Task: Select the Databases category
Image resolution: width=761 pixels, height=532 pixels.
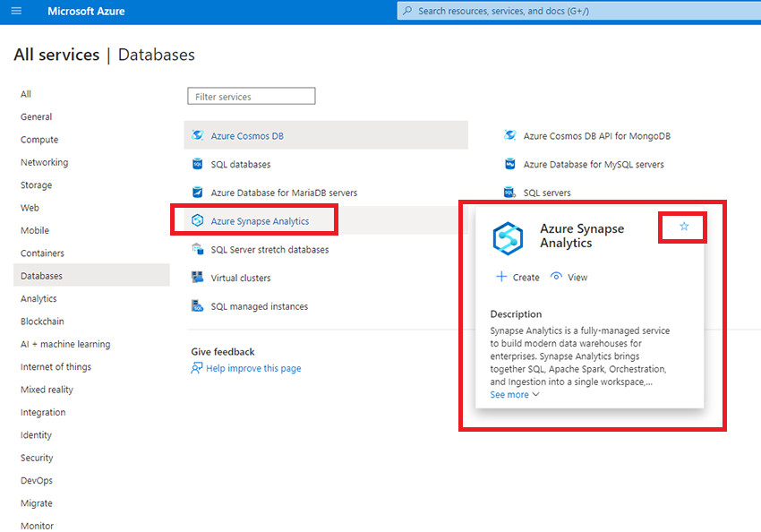Action: click(x=91, y=276)
